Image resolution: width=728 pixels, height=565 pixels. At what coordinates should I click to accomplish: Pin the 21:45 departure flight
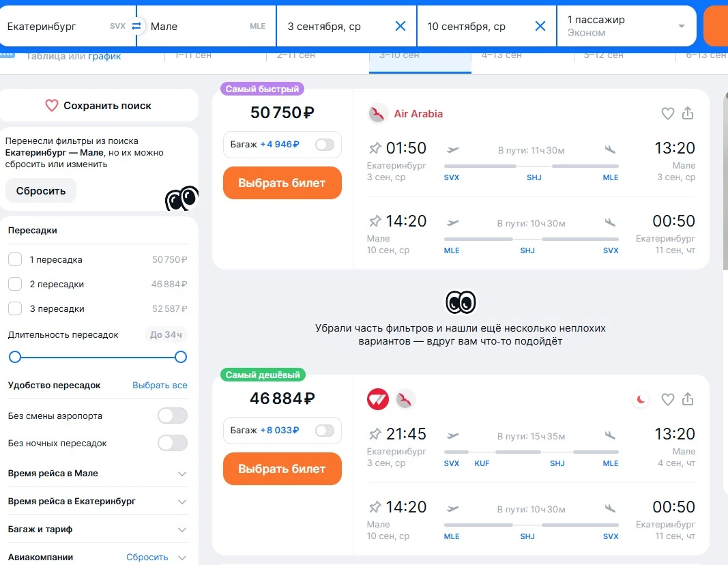point(375,434)
